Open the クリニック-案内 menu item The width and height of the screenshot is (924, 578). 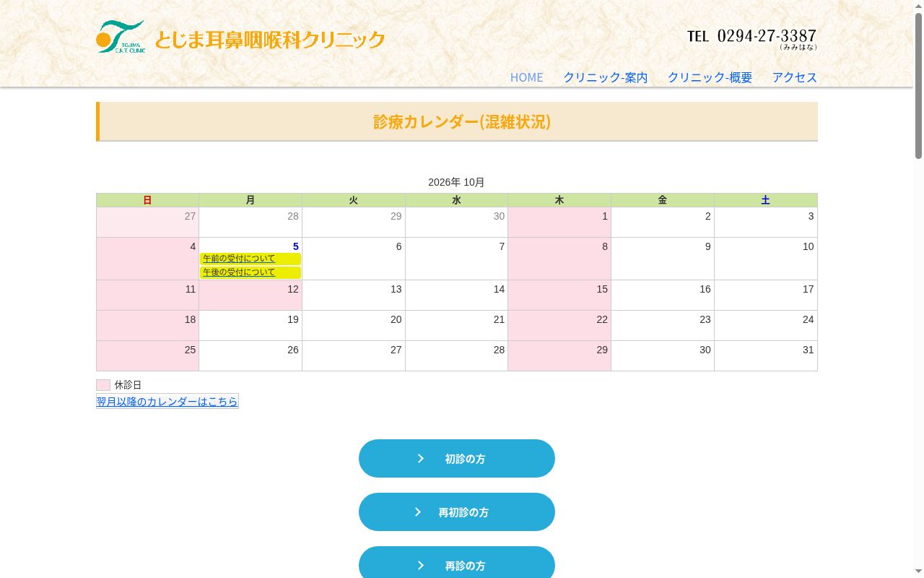click(606, 77)
